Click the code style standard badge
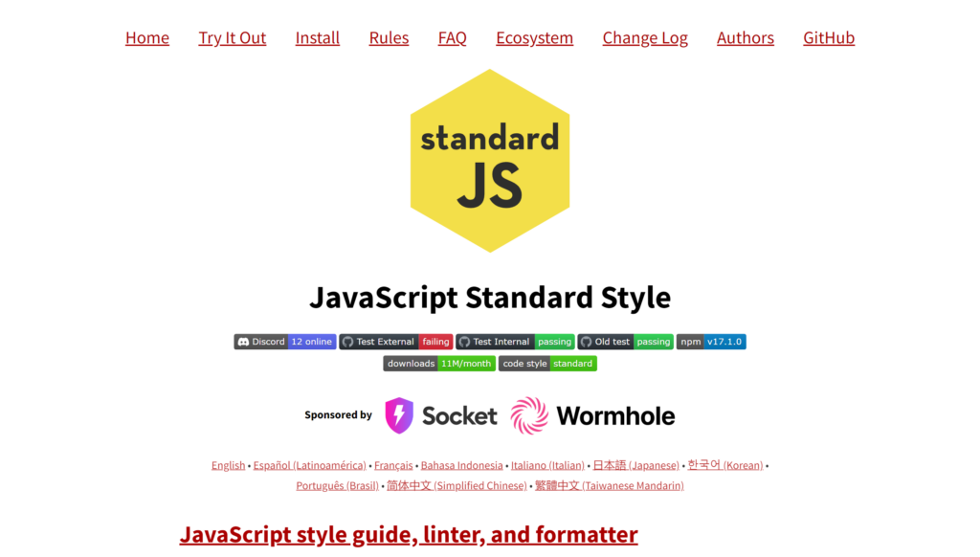 [547, 364]
